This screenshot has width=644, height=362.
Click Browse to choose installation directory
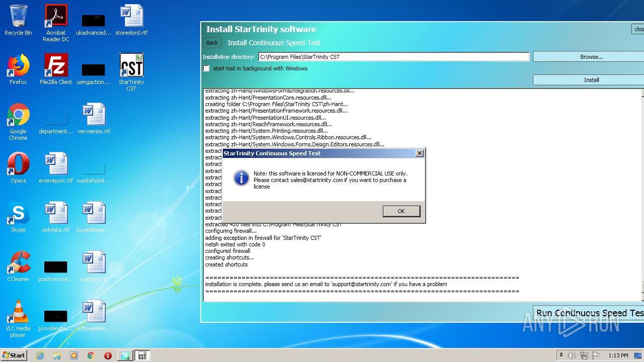click(x=588, y=57)
